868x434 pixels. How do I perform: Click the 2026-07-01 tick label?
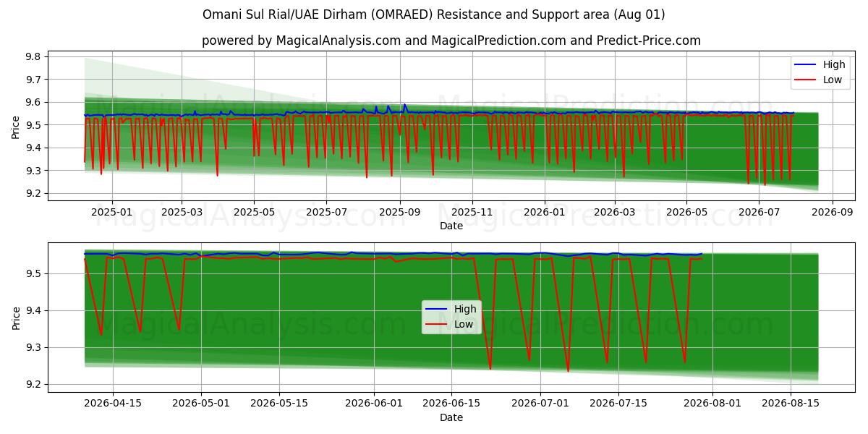tap(540, 403)
